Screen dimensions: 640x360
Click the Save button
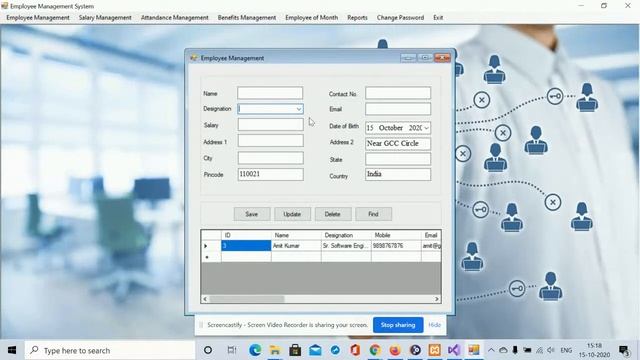click(252, 214)
